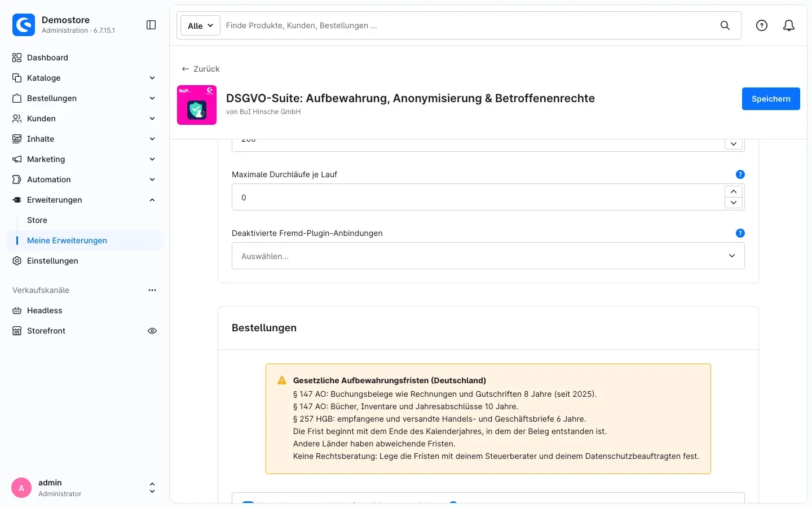Show help for Deaktivierte Fremd-Plugin-Anbindungen
Image resolution: width=812 pixels, height=508 pixels.
pos(740,233)
